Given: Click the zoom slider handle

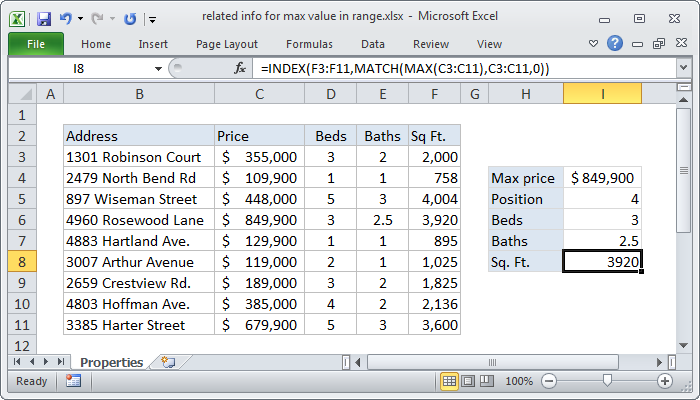Looking at the screenshot, I should pyautogui.click(x=607, y=381).
